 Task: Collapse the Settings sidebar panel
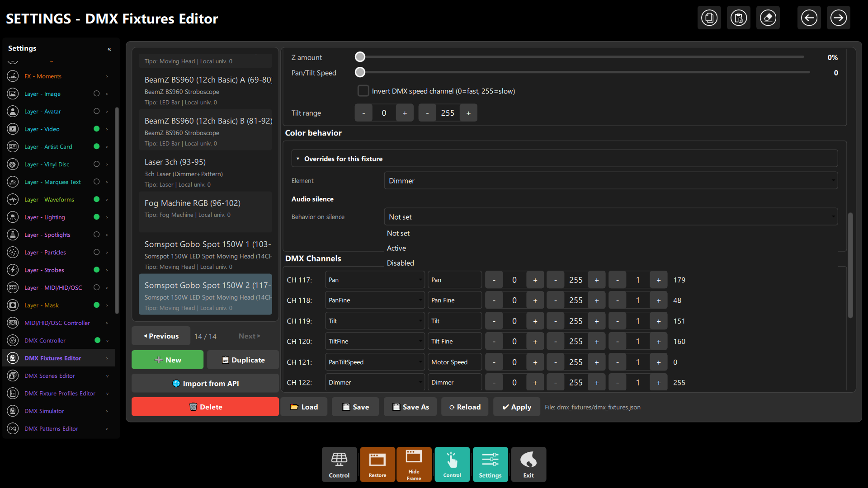tap(109, 49)
